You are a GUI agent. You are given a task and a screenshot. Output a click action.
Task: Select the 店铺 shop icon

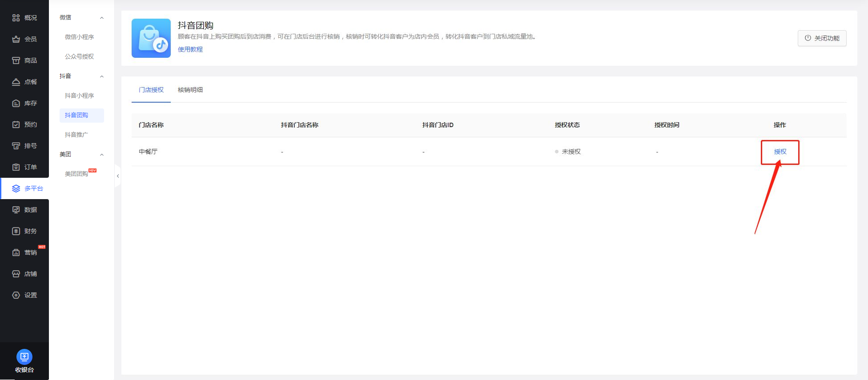click(x=16, y=274)
